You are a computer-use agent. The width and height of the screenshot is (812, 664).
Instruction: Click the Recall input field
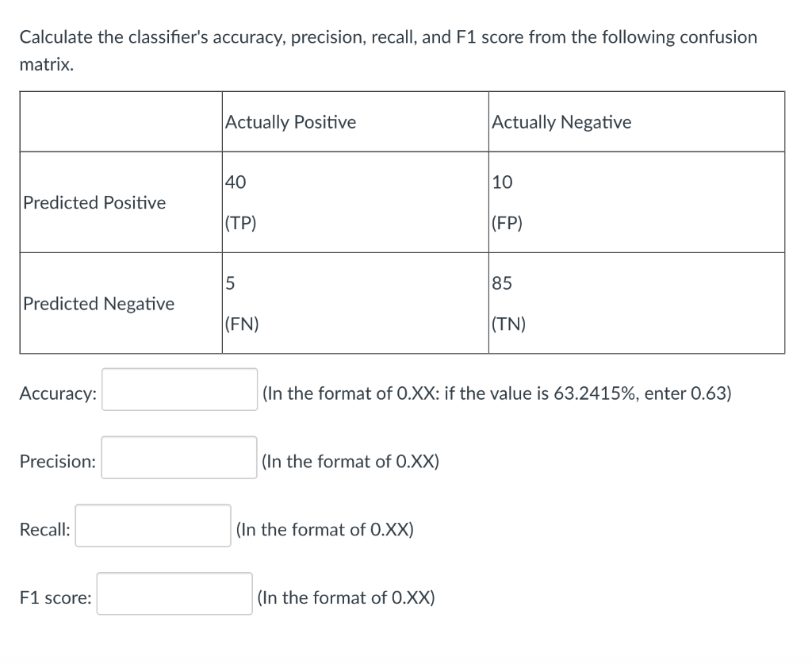pyautogui.click(x=151, y=525)
